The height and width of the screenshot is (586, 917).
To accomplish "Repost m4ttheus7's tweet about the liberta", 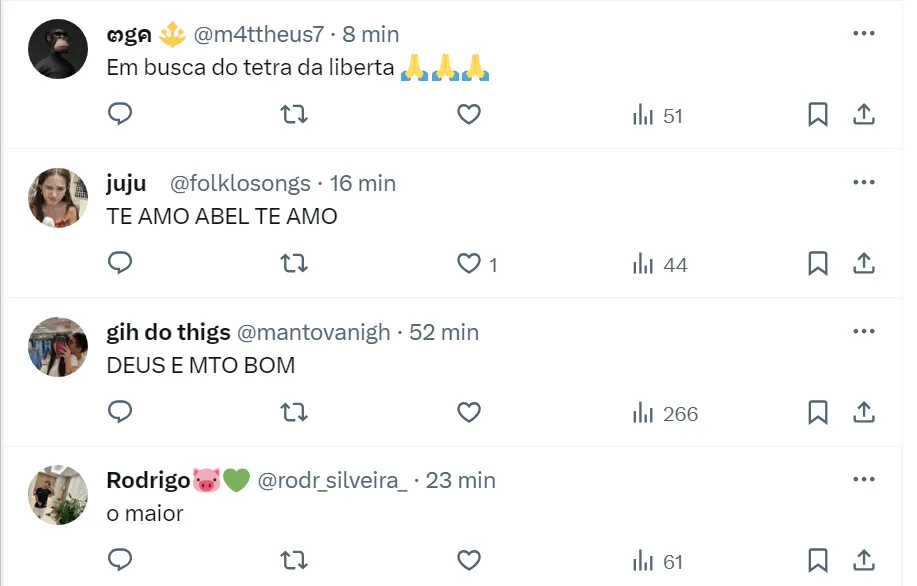I will pos(294,115).
